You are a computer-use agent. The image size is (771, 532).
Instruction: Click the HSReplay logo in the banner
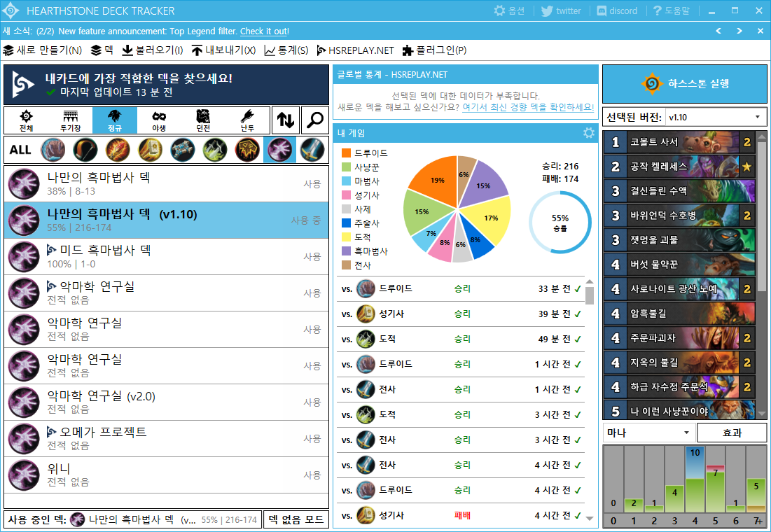point(24,84)
